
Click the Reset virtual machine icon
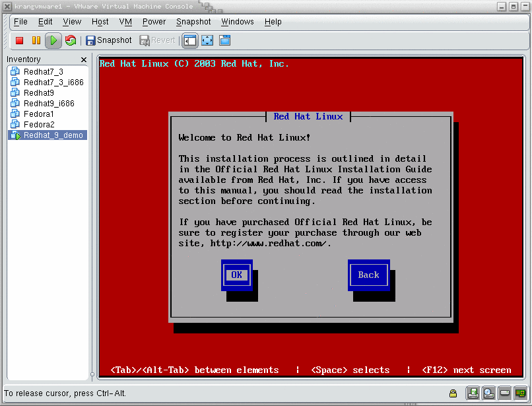71,40
